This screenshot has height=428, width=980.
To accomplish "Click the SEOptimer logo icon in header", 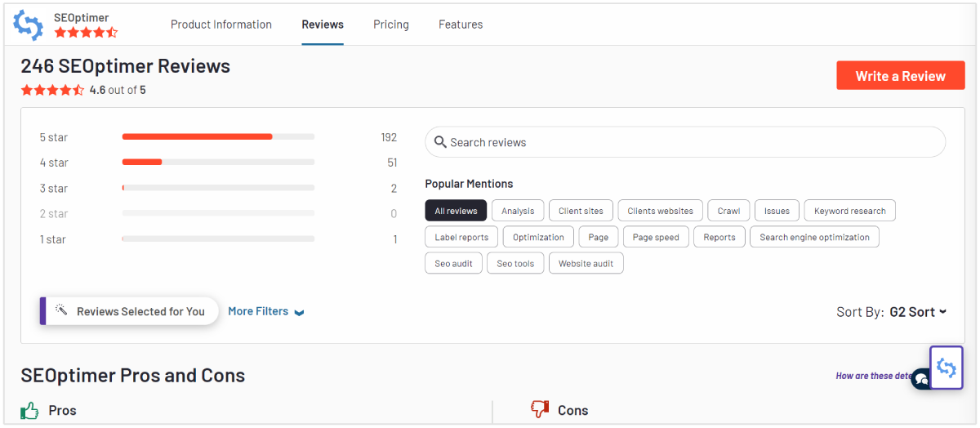I will [29, 25].
